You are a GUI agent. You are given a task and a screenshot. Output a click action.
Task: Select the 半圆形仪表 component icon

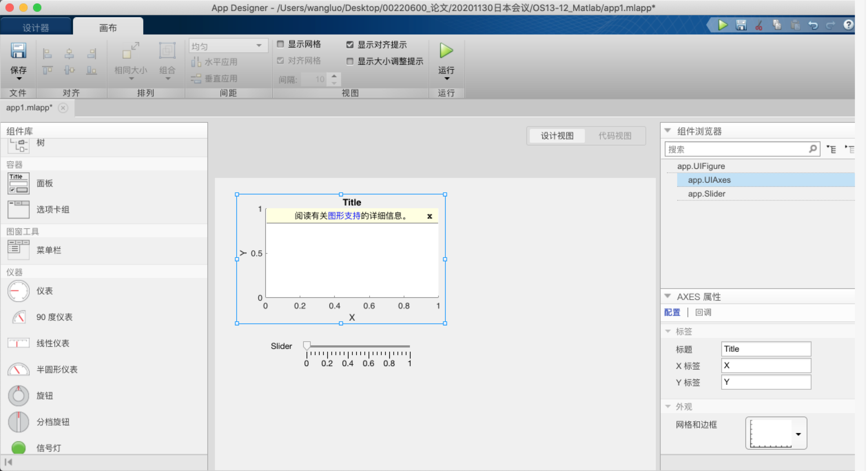[x=18, y=369]
